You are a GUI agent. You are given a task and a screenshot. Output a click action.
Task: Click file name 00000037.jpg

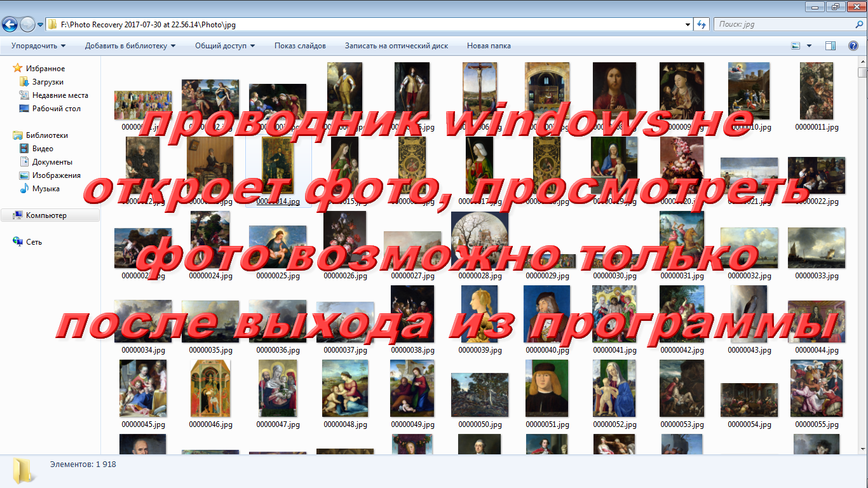click(345, 350)
